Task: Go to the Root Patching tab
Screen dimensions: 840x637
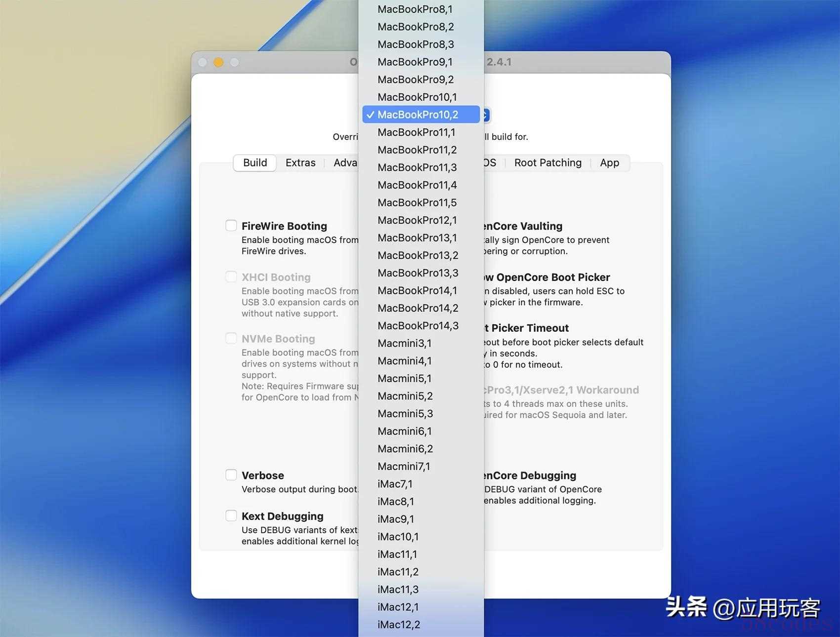Action: tap(547, 162)
